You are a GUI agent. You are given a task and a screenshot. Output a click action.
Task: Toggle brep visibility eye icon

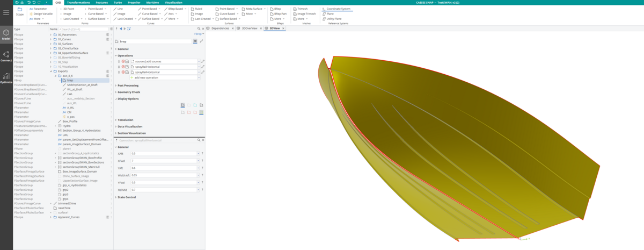195,41
